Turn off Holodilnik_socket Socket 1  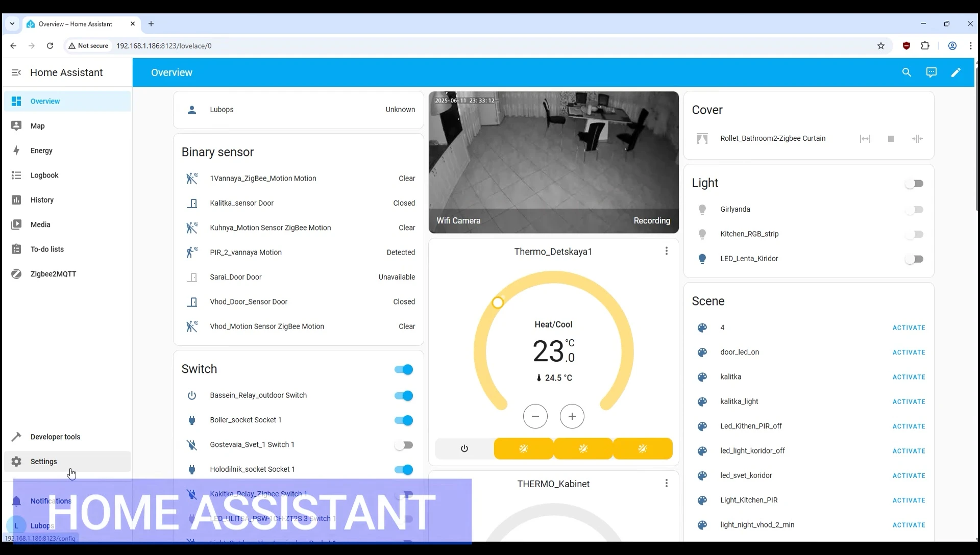tap(404, 470)
